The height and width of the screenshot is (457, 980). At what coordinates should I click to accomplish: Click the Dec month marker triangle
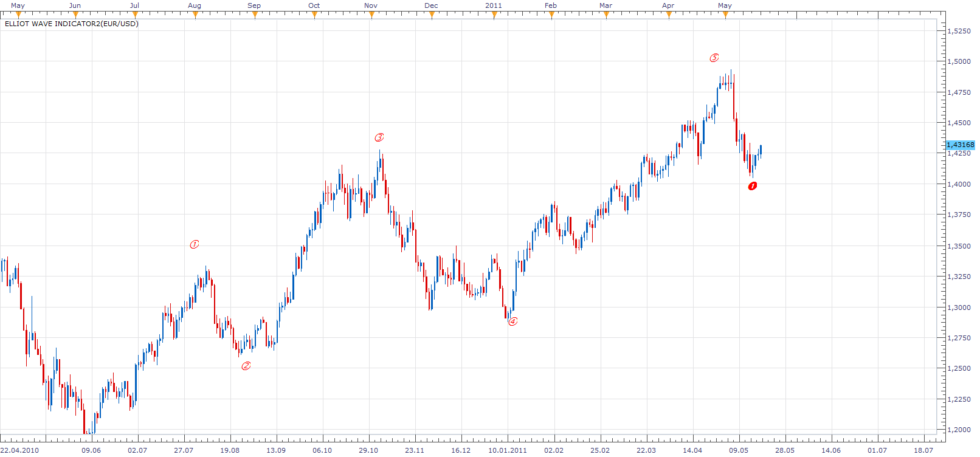click(x=432, y=15)
